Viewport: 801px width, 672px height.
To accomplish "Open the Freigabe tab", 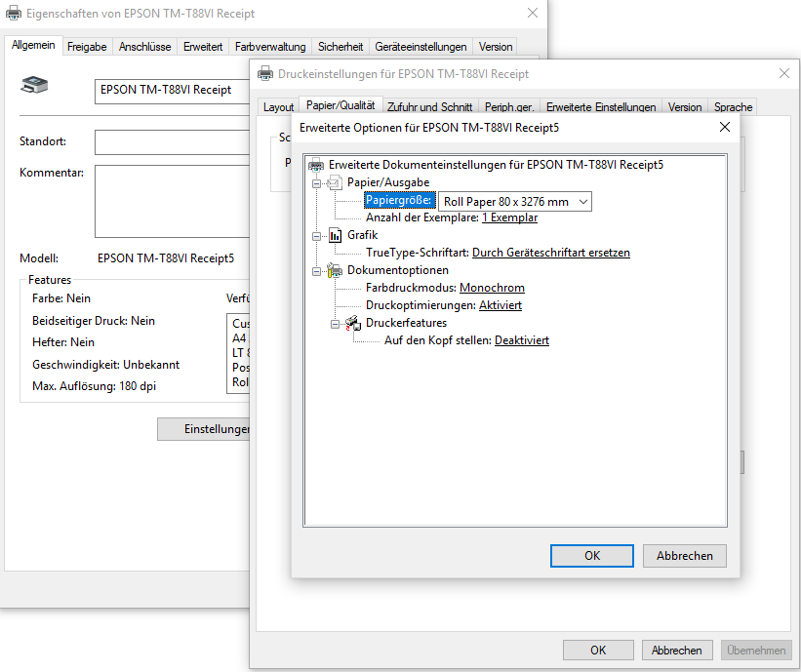I will pyautogui.click(x=87, y=47).
